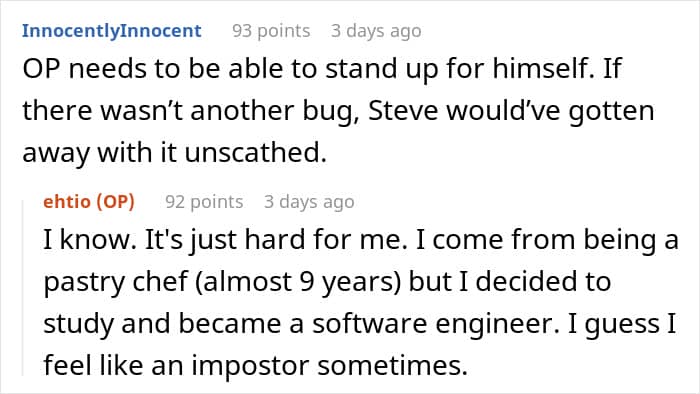
Task: Open the timestamp on InnocentlyInnocent's comment
Action: click(376, 31)
